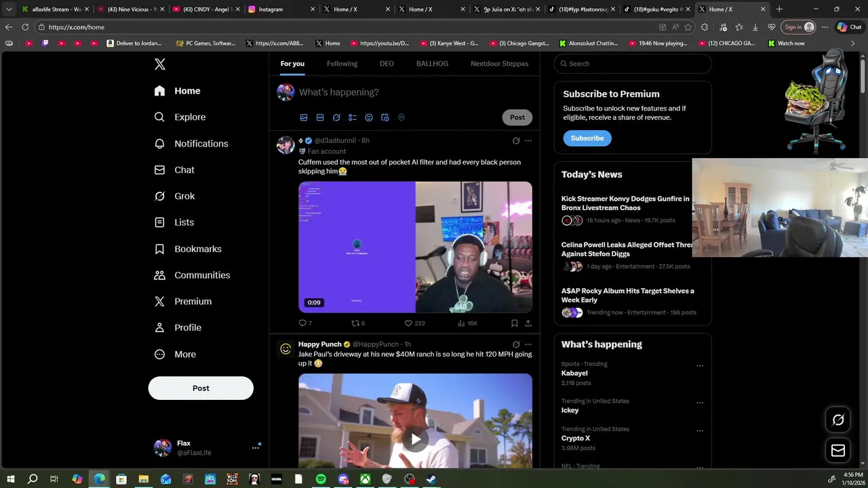Open Notifications in sidebar
868x488 pixels.
pos(191,144)
